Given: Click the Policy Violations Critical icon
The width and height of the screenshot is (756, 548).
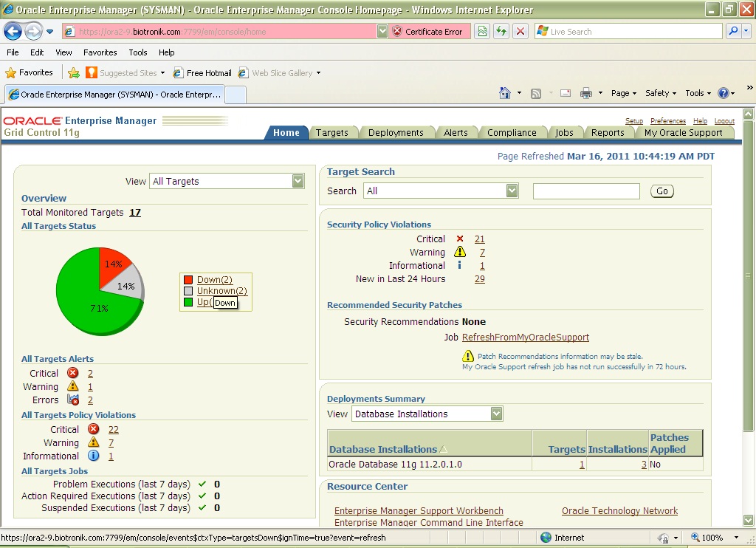Looking at the screenshot, I should (x=94, y=429).
